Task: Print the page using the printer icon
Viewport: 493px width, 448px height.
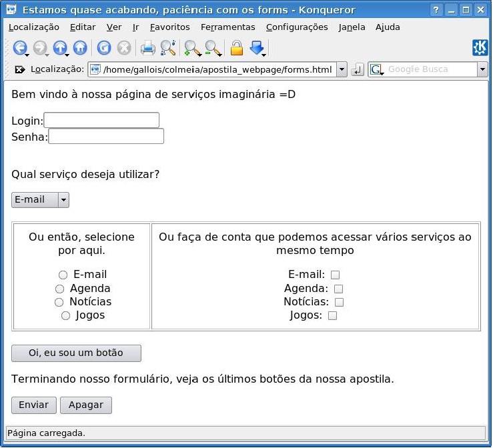Action: pos(147,47)
